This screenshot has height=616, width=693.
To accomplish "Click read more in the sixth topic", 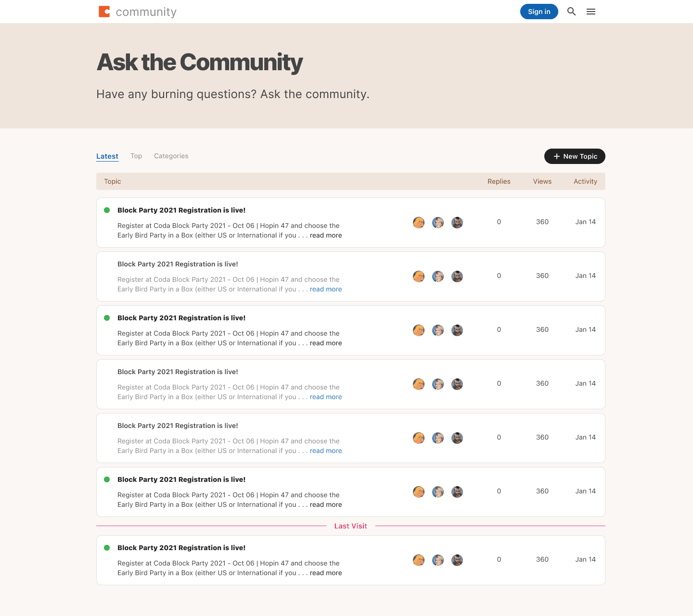I will coord(326,504).
